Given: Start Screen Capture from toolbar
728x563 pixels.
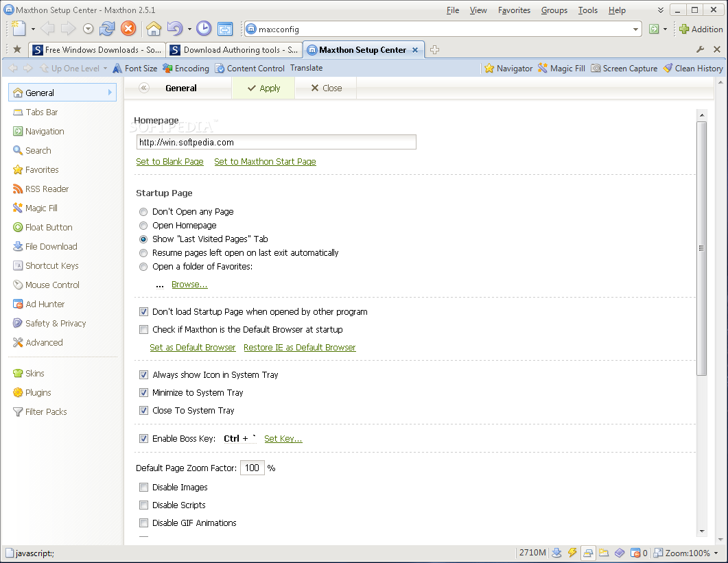Looking at the screenshot, I should point(624,68).
